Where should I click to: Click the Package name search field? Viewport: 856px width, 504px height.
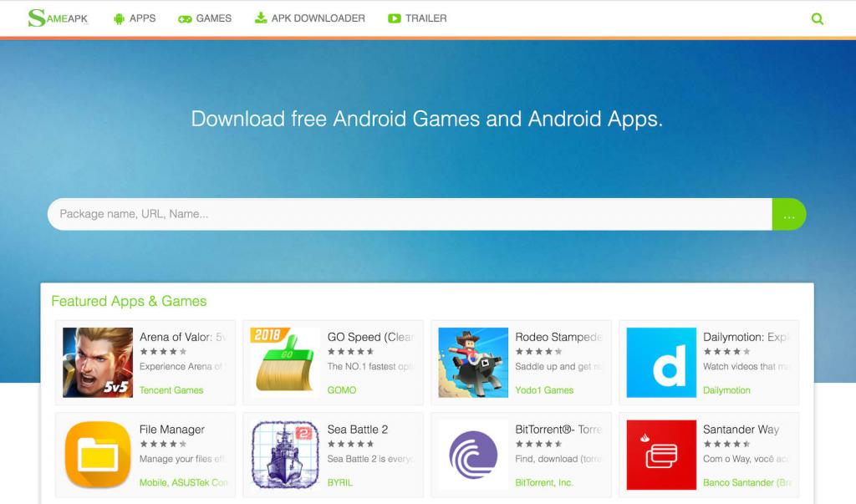tap(410, 214)
